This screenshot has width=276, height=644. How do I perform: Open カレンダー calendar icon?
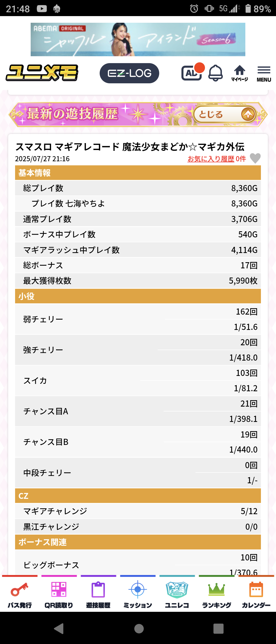(x=256, y=595)
